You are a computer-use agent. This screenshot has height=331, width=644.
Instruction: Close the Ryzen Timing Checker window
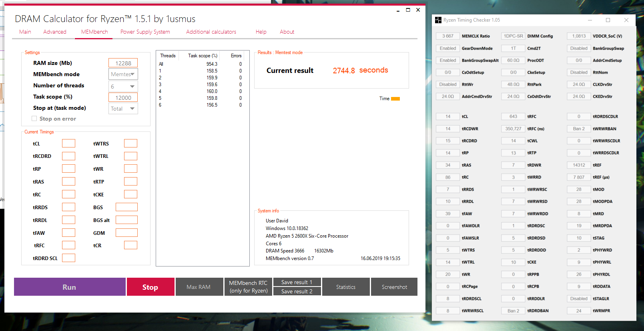point(626,20)
